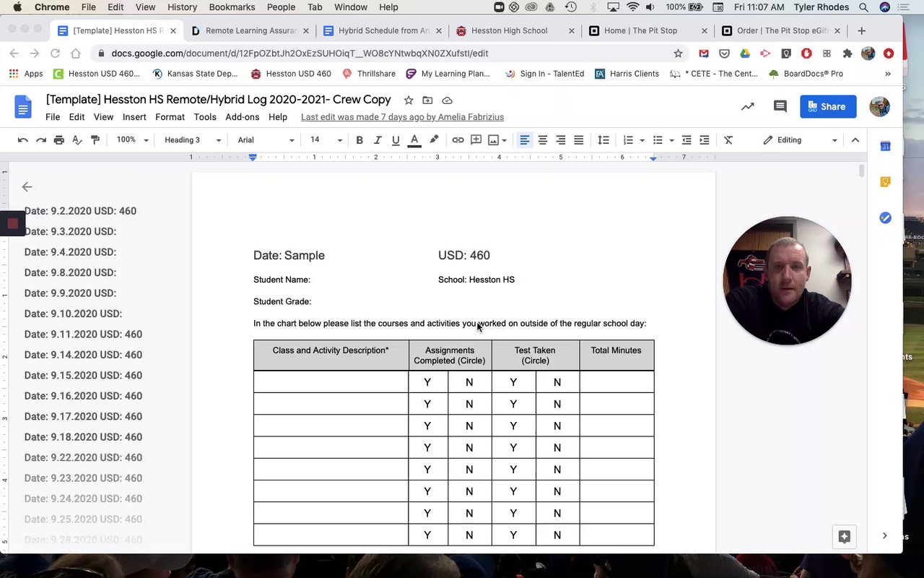The width and height of the screenshot is (924, 578).
Task: Expand insert image options arrow
Action: pos(504,141)
